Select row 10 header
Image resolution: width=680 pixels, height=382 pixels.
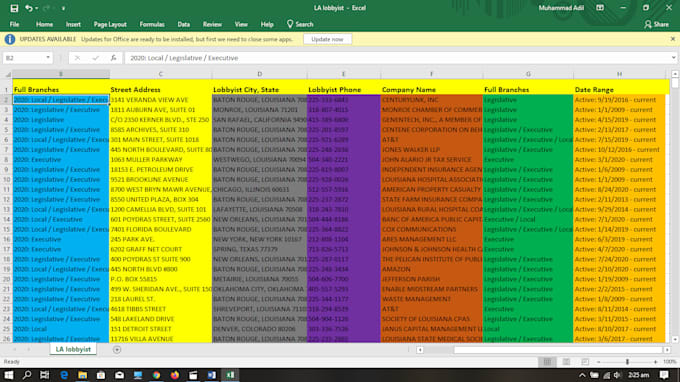(7, 180)
